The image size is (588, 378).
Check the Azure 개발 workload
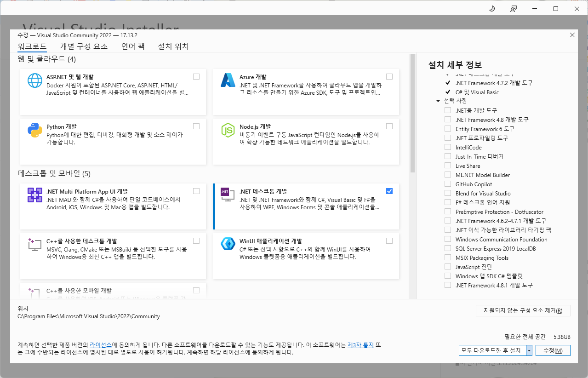click(389, 76)
